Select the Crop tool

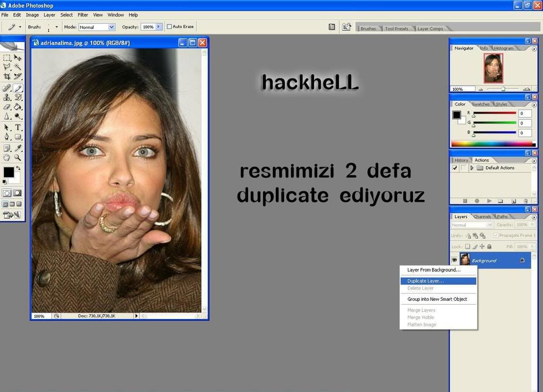6,76
